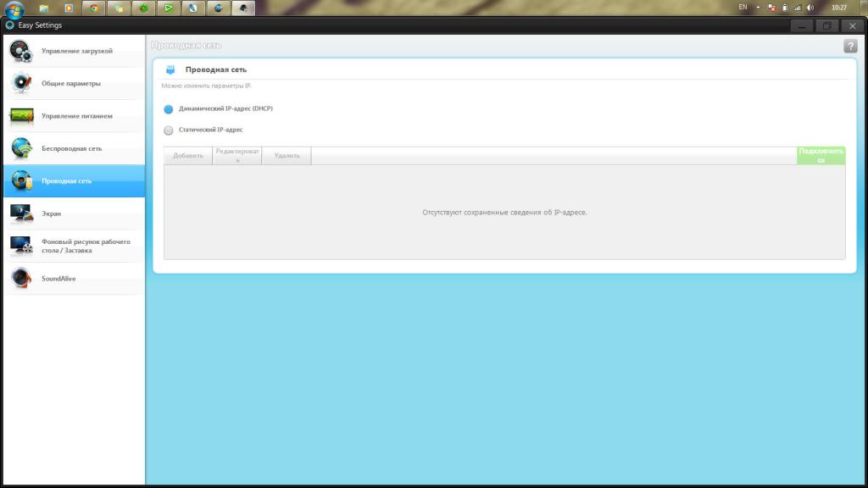868x488 pixels.
Task: Click the help question mark icon
Action: (850, 47)
